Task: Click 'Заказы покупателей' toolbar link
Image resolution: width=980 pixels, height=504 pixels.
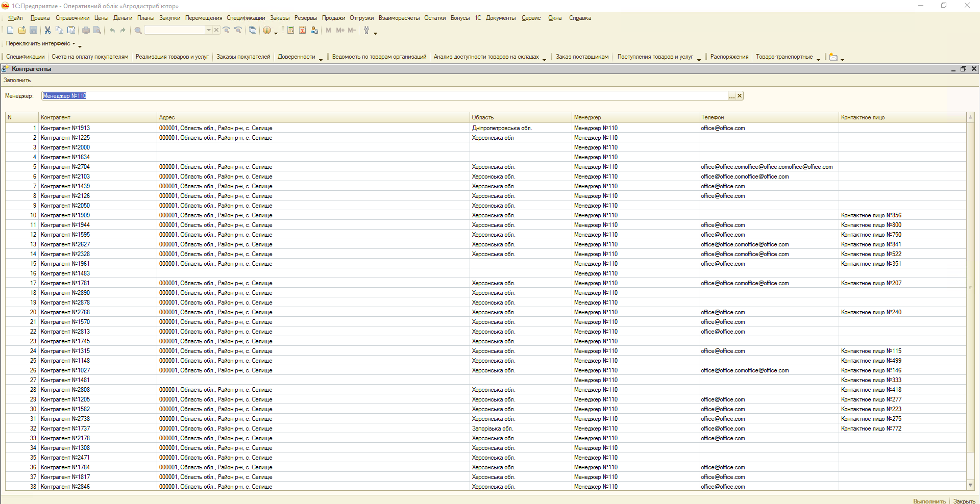Action: [243, 57]
